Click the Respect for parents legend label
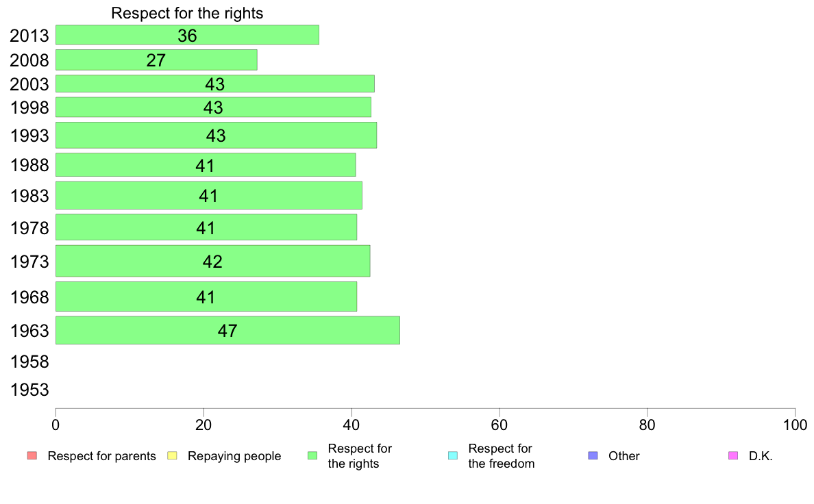This screenshot has width=814, height=504. coord(101,456)
